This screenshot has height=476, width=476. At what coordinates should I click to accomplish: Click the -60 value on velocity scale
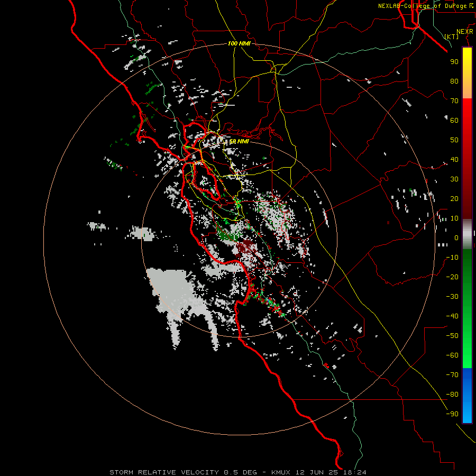coord(452,355)
